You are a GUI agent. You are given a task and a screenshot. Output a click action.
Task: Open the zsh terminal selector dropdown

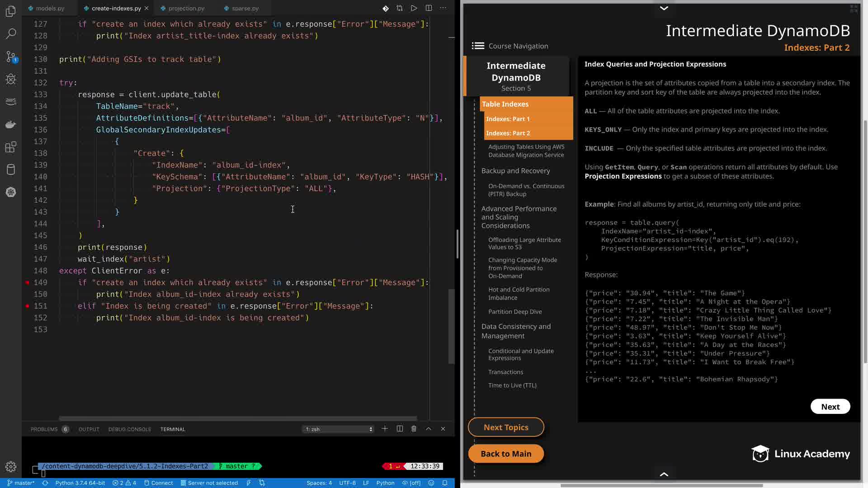tap(339, 429)
